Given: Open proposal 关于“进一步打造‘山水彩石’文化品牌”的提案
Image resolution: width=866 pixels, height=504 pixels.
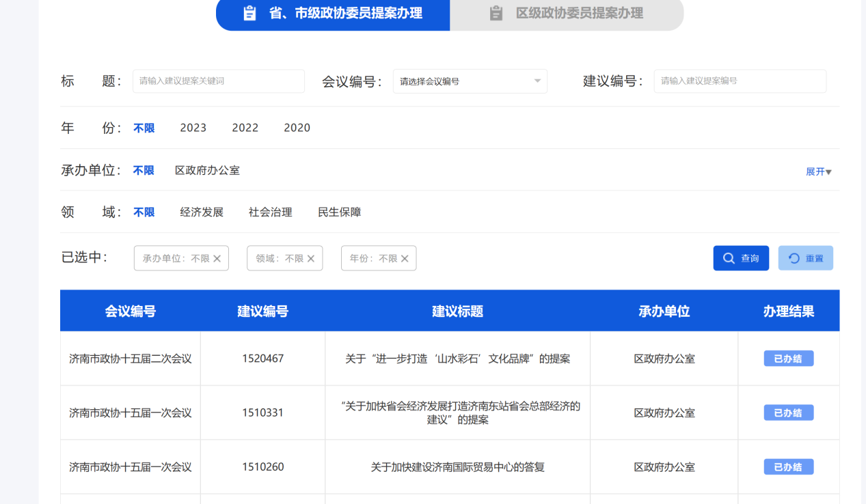Looking at the screenshot, I should coord(458,359).
